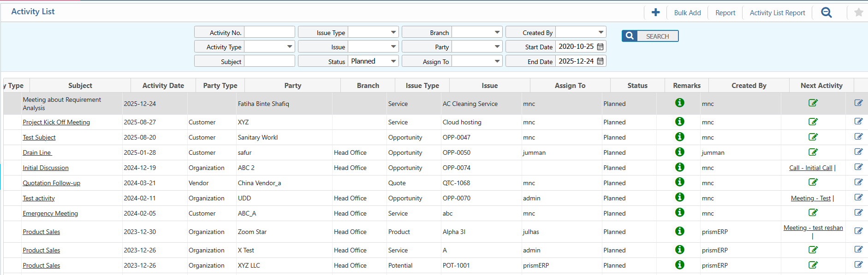Mark page as favorite with star icon

tap(858, 12)
